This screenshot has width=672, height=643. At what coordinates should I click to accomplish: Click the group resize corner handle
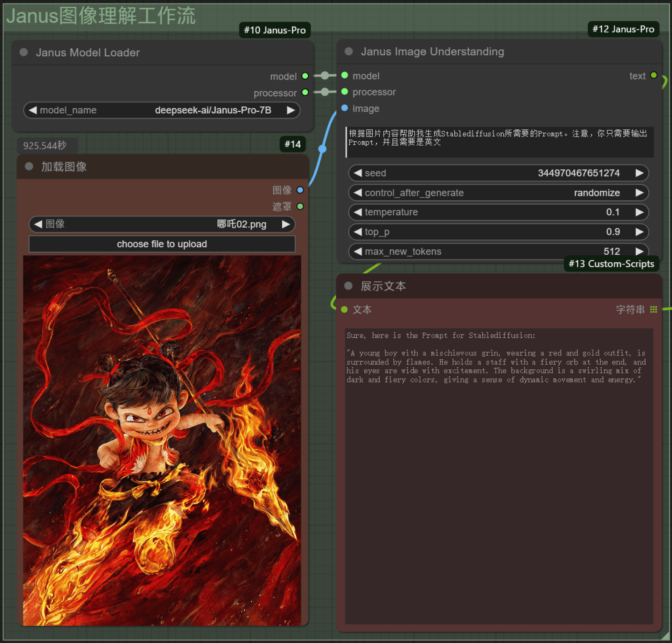665,637
